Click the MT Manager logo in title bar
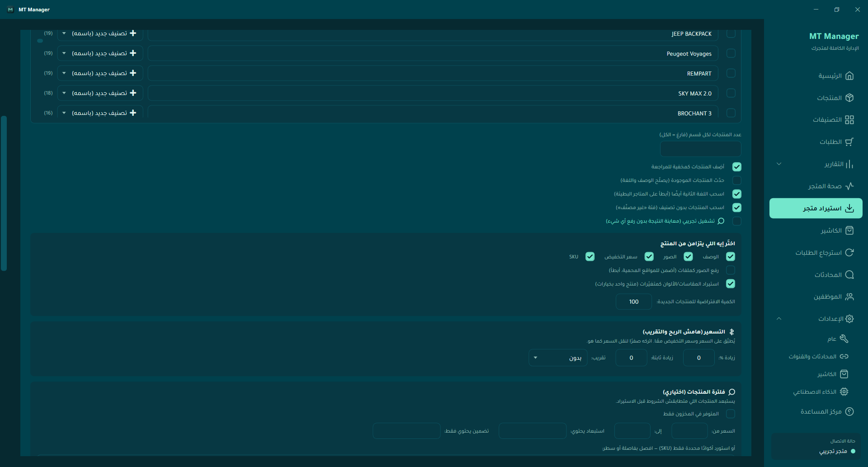 (x=10, y=10)
